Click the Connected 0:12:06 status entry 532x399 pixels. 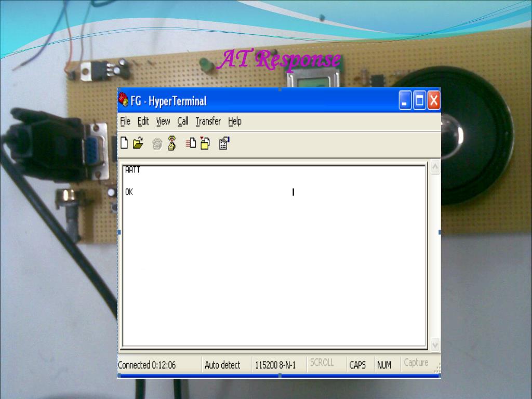(x=147, y=365)
